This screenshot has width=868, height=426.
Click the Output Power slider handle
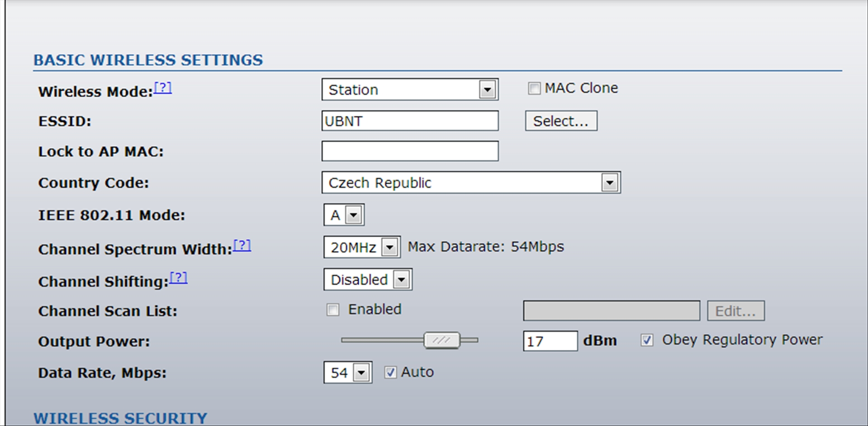(441, 340)
